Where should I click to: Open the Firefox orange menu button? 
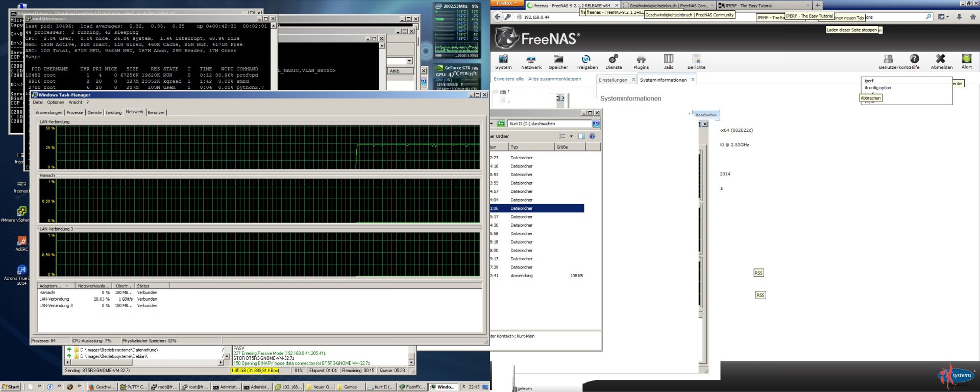point(506,3)
